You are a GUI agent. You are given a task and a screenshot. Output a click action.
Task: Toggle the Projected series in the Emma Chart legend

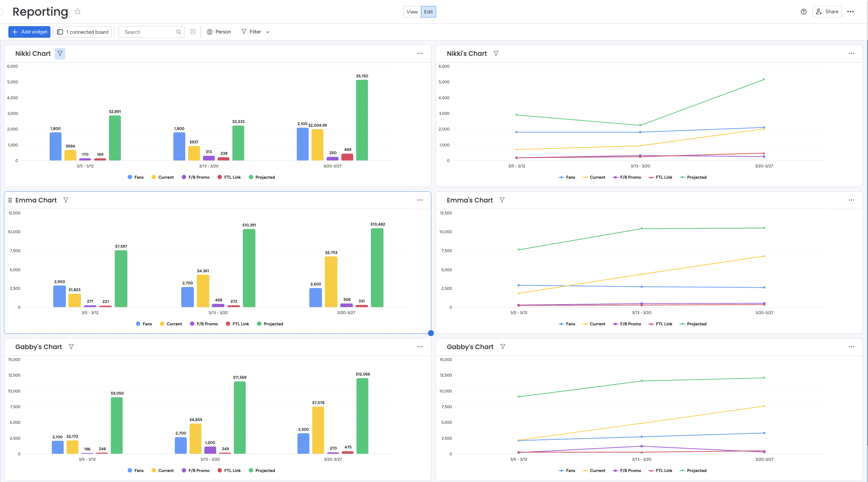[x=270, y=324]
